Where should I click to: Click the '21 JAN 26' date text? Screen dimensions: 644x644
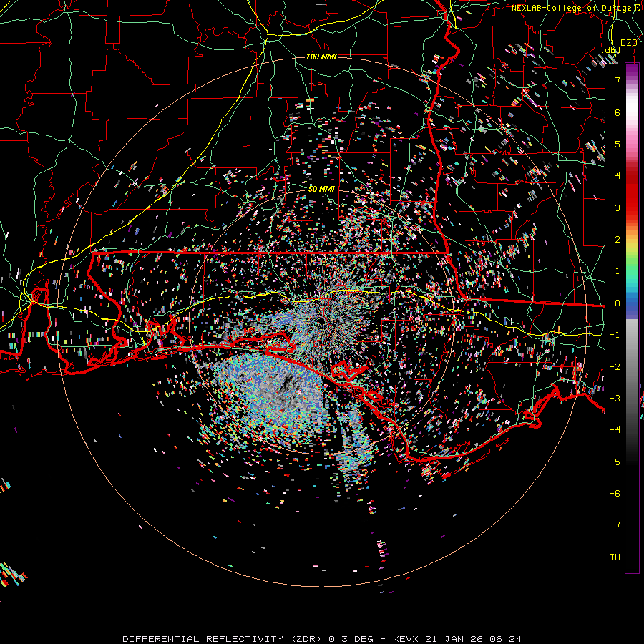[x=454, y=639]
